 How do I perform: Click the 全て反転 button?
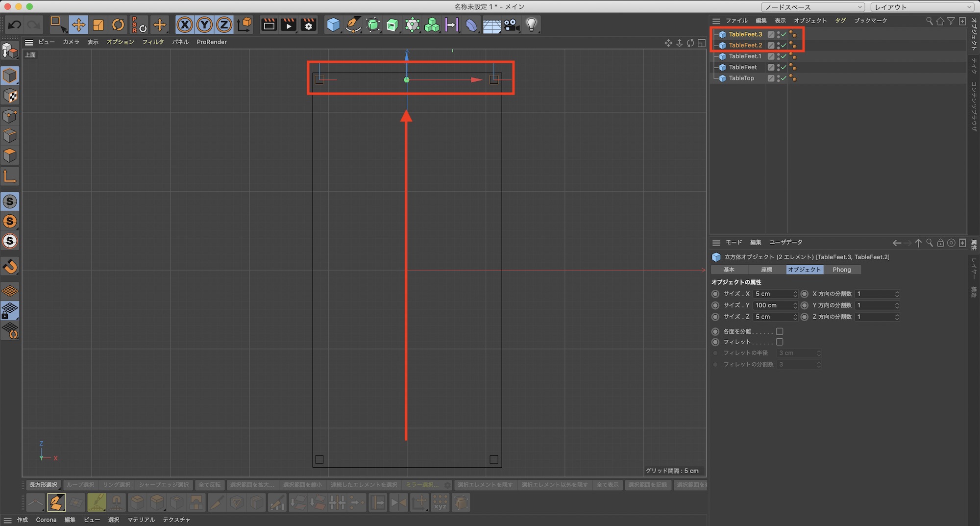pyautogui.click(x=209, y=485)
